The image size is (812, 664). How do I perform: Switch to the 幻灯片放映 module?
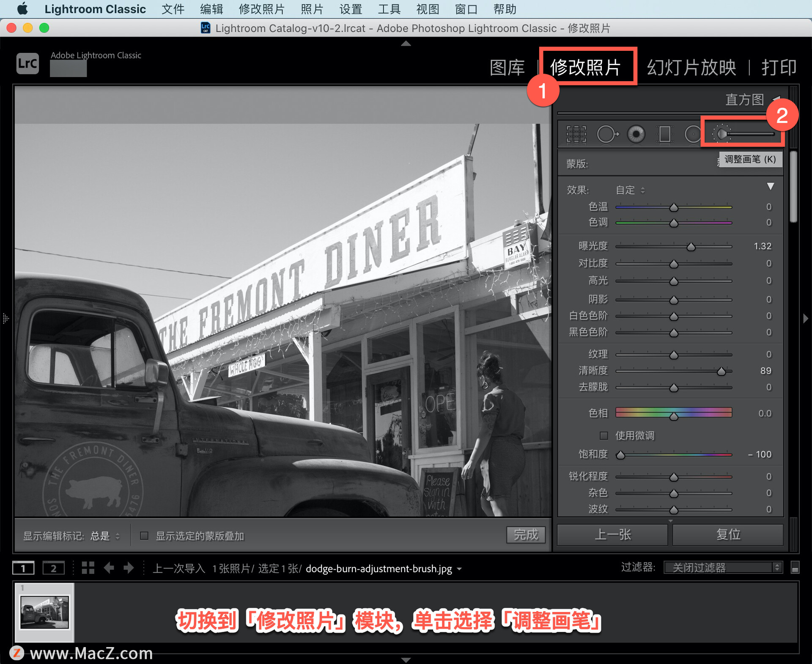(x=691, y=67)
